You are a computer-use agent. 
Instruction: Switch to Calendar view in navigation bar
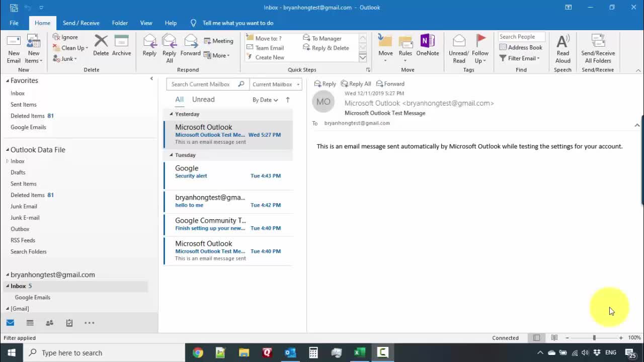[30, 323]
